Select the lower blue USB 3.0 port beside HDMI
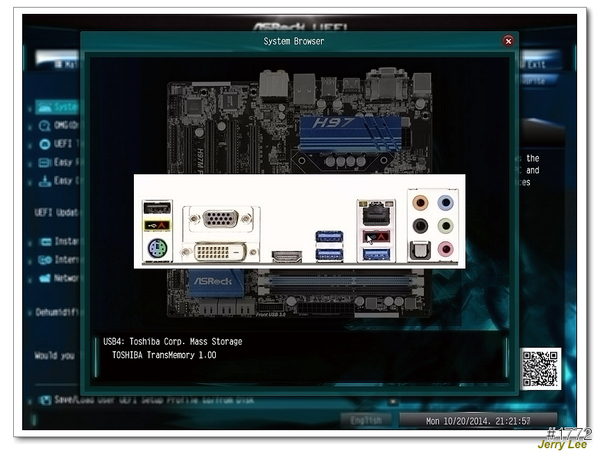 [329, 254]
